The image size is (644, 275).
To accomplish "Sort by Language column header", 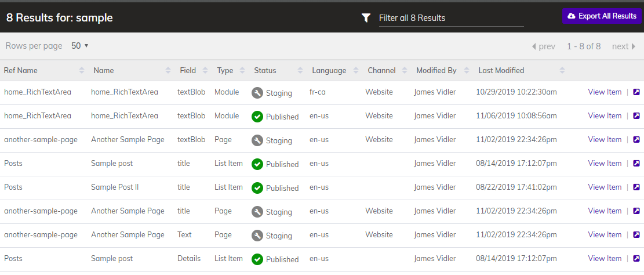I will 329,70.
